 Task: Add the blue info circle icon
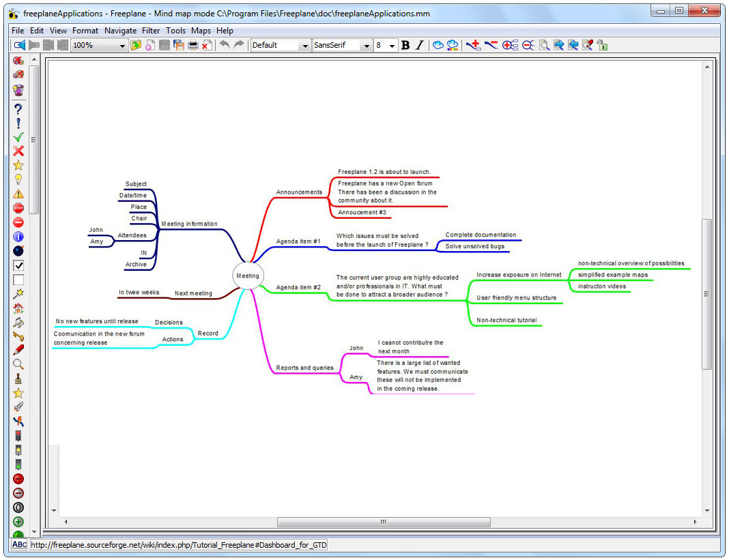click(18, 237)
